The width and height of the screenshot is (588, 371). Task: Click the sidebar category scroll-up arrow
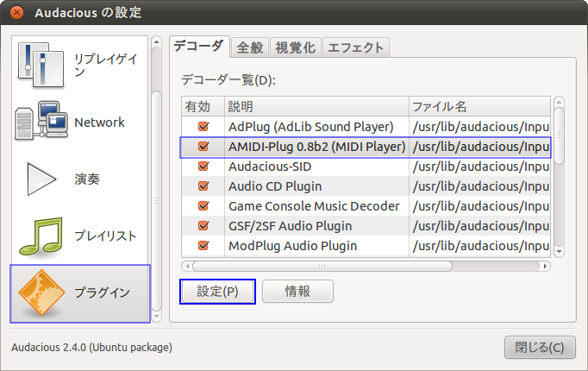[157, 42]
